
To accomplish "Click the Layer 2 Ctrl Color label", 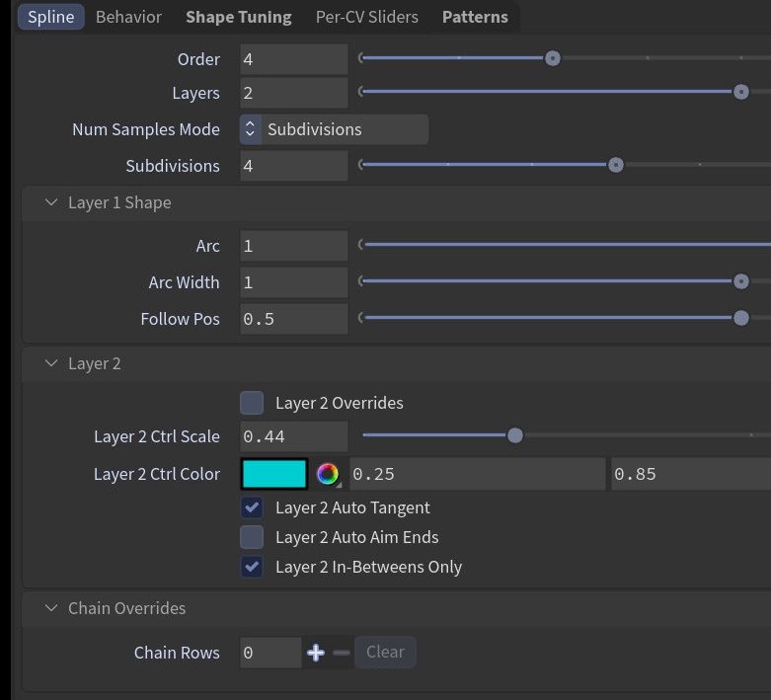I will coord(157,474).
